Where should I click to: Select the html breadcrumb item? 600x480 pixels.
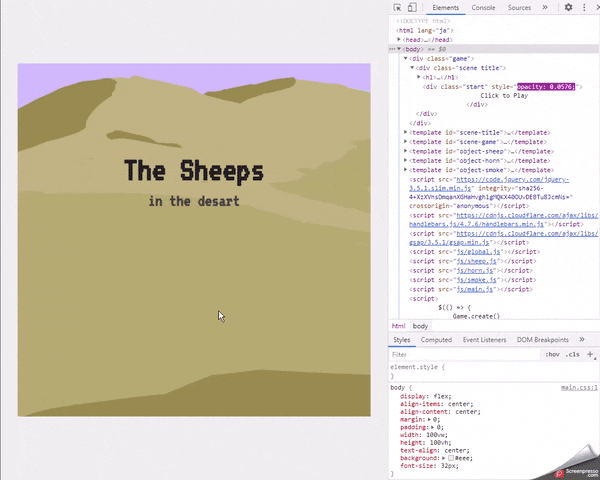click(x=398, y=326)
